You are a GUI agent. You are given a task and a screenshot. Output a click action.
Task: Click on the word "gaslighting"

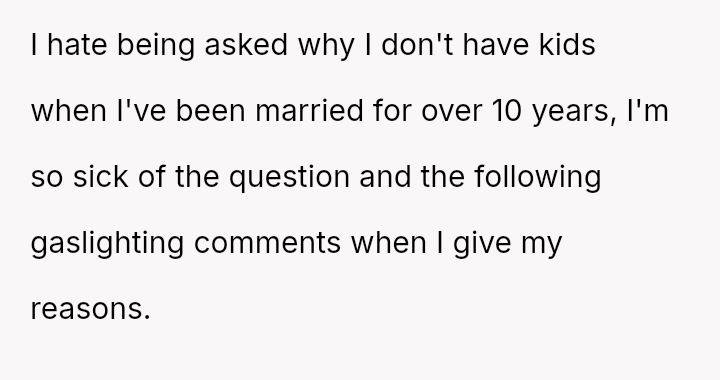(107, 245)
